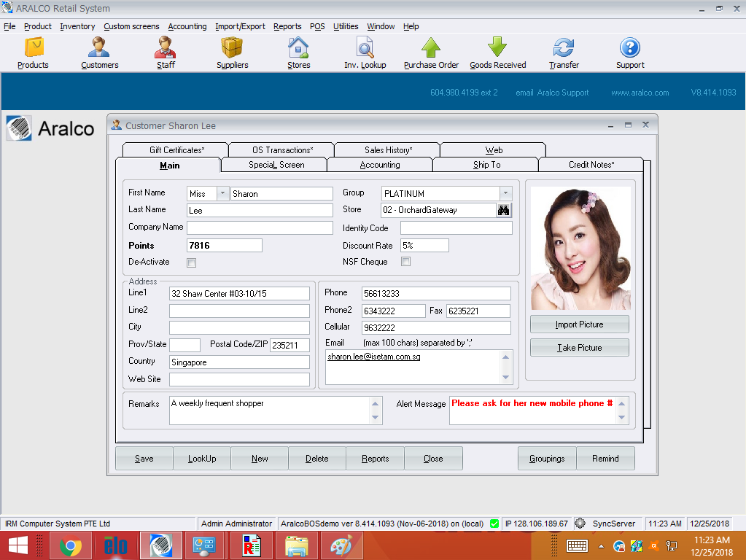
Task: Click the Email box scroll down arrow
Action: point(506,377)
